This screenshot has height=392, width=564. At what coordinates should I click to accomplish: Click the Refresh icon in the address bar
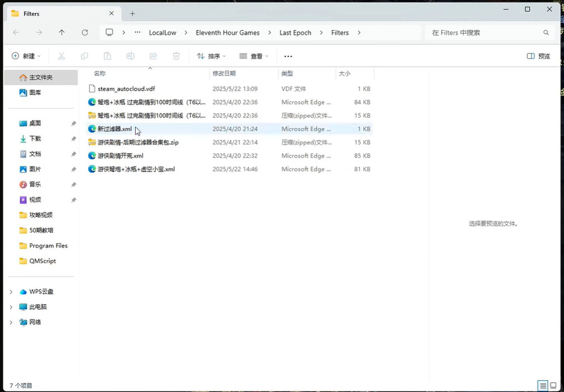[x=85, y=33]
